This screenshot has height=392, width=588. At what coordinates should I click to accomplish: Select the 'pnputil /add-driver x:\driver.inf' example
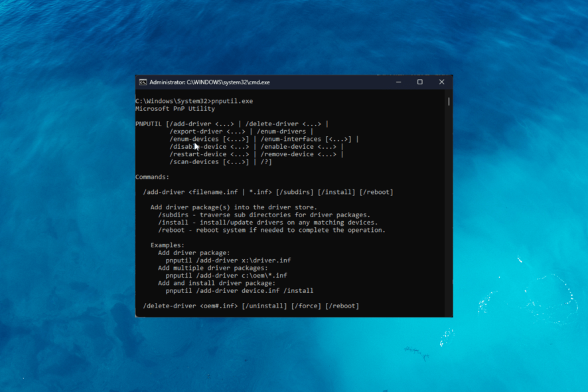pos(229,260)
